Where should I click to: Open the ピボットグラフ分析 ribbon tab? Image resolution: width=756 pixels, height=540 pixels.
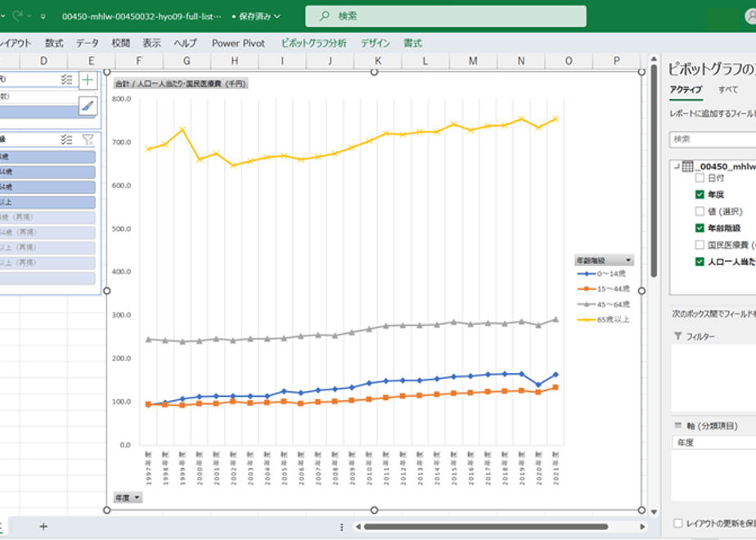tap(313, 43)
